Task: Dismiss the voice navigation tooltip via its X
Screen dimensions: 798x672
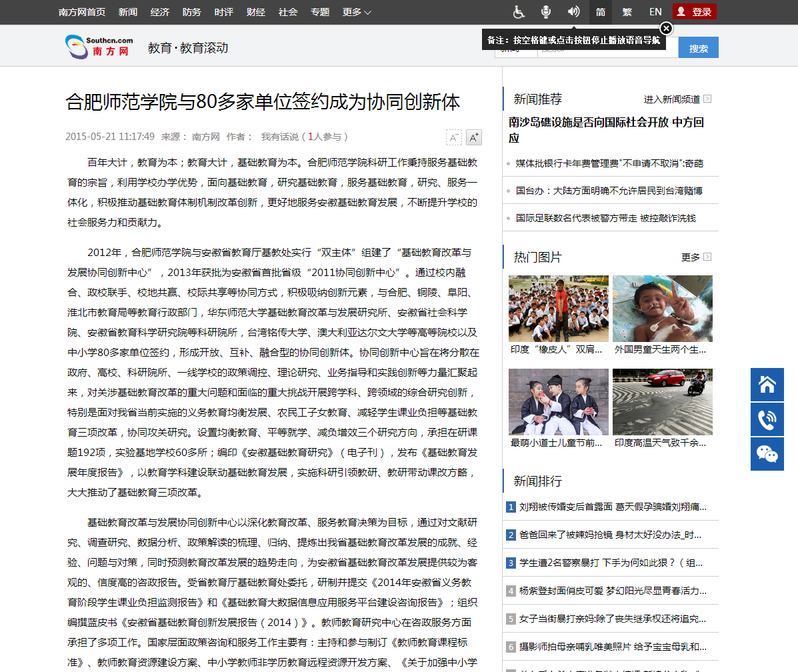Action: click(x=666, y=27)
